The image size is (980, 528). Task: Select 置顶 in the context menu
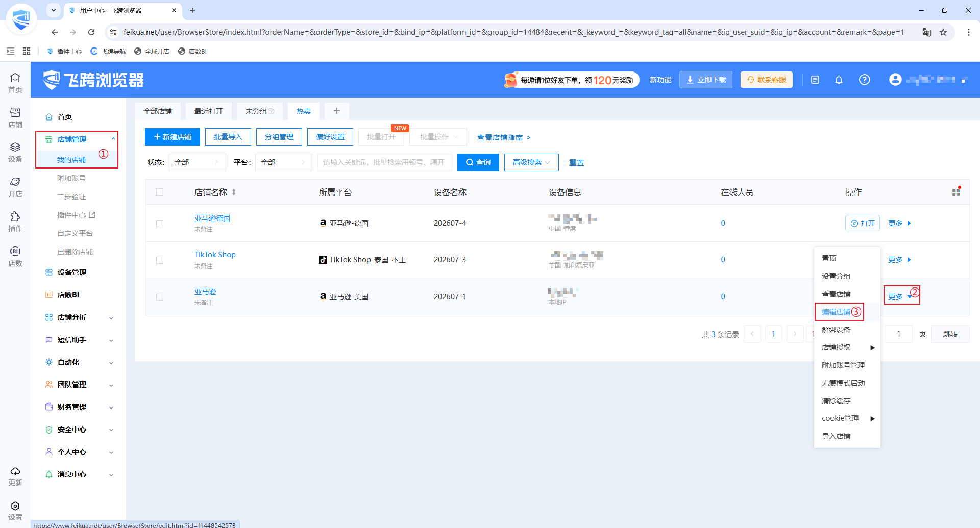[847, 258]
